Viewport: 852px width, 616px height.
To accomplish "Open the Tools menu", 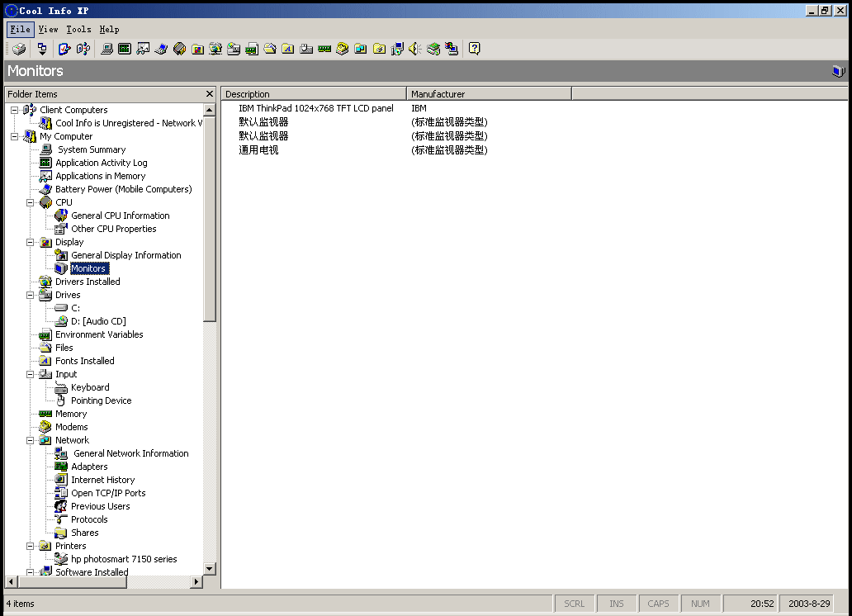I will click(x=78, y=30).
